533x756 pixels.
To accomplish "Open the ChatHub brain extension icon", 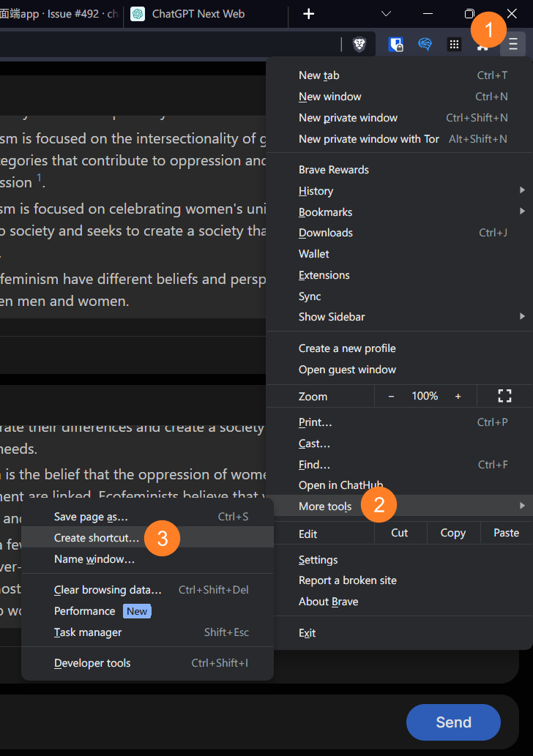I will tap(425, 44).
